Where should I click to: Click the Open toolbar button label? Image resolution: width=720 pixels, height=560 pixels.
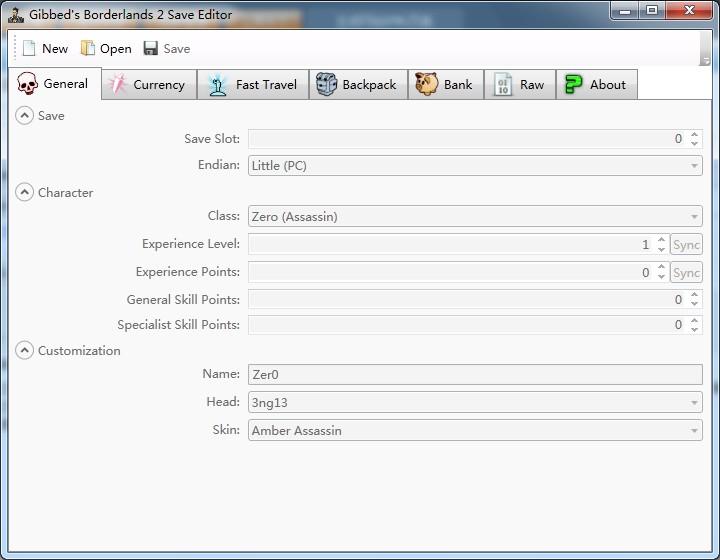tap(116, 49)
